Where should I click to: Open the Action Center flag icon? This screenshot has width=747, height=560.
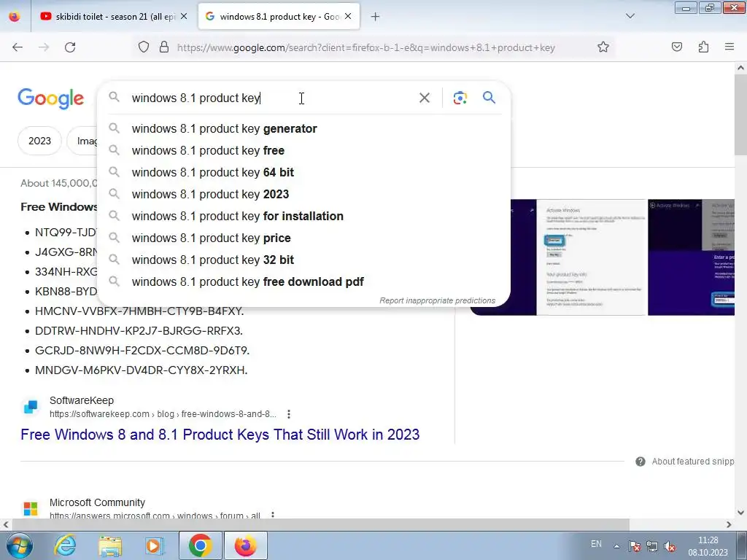(x=634, y=546)
